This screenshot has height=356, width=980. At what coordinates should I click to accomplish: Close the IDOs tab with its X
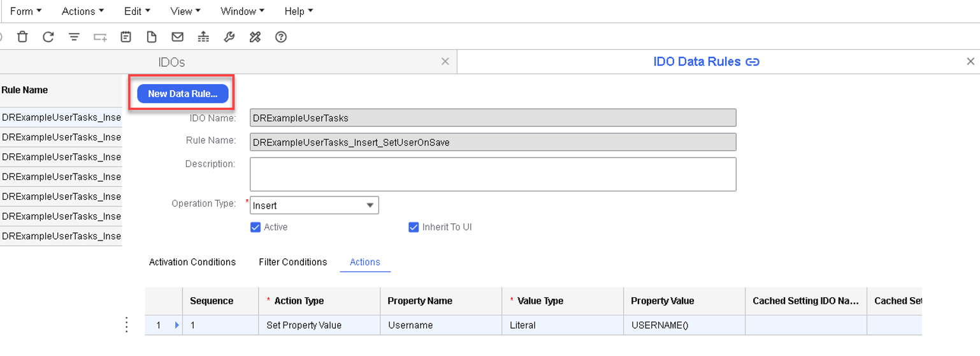[445, 61]
